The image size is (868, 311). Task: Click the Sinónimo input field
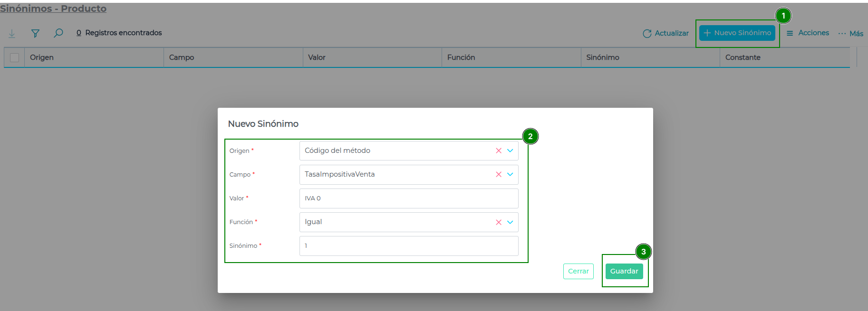click(x=409, y=246)
